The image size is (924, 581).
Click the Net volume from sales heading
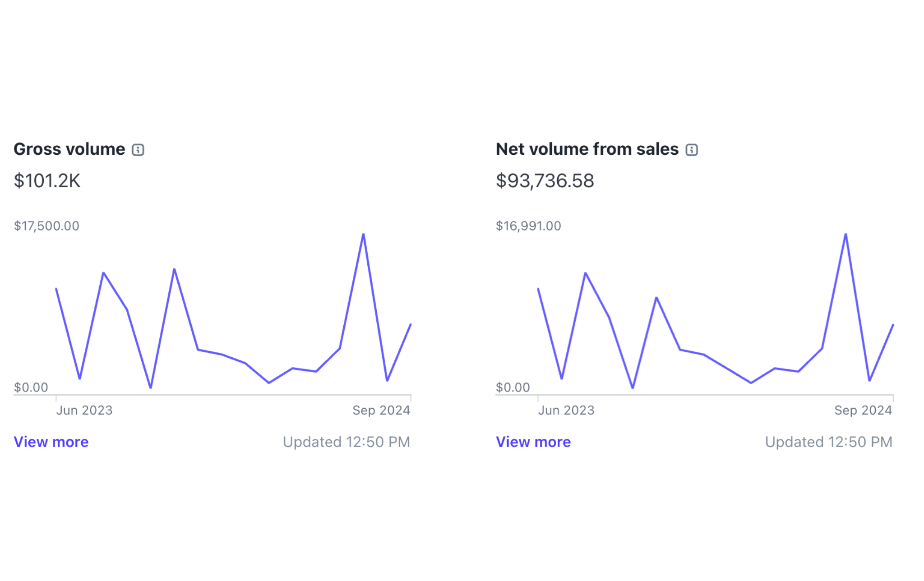pyautogui.click(x=587, y=149)
